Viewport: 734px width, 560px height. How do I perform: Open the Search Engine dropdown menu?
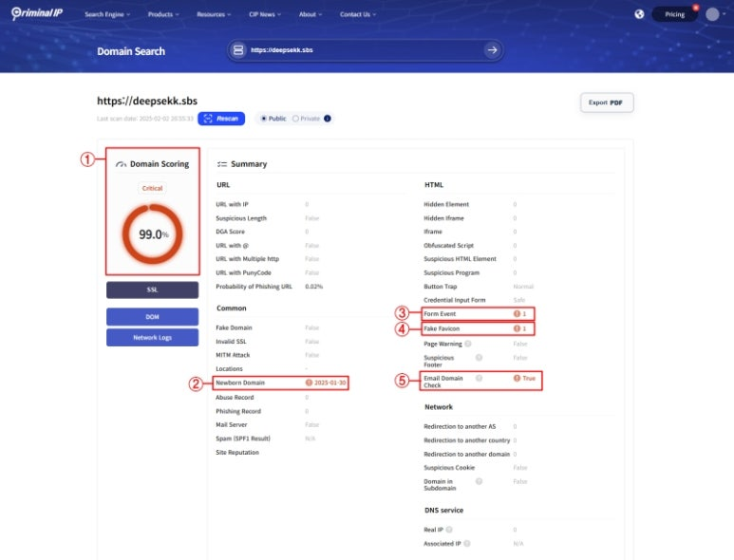pyautogui.click(x=107, y=14)
